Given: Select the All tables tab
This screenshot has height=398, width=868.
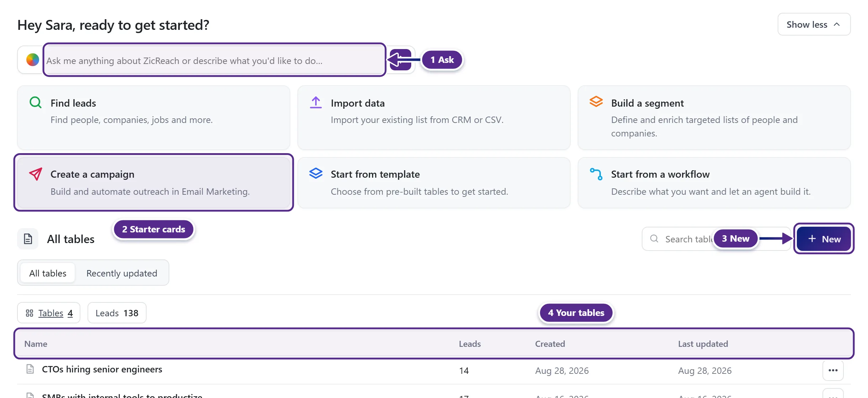Looking at the screenshot, I should point(48,273).
